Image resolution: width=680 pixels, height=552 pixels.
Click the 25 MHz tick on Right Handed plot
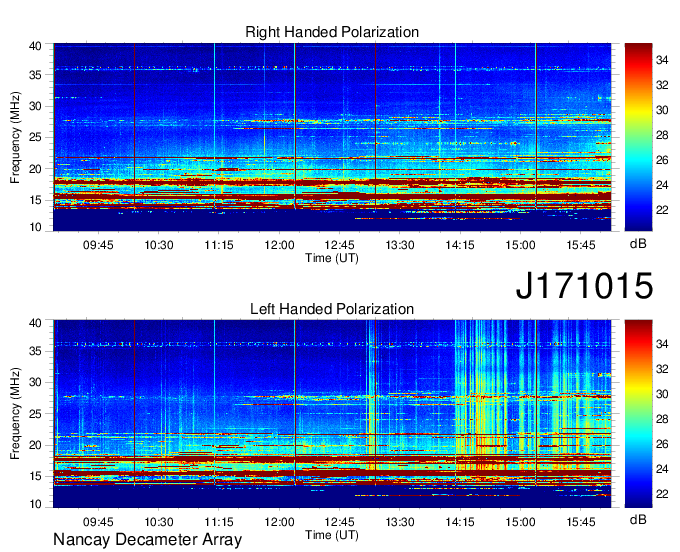click(x=36, y=137)
